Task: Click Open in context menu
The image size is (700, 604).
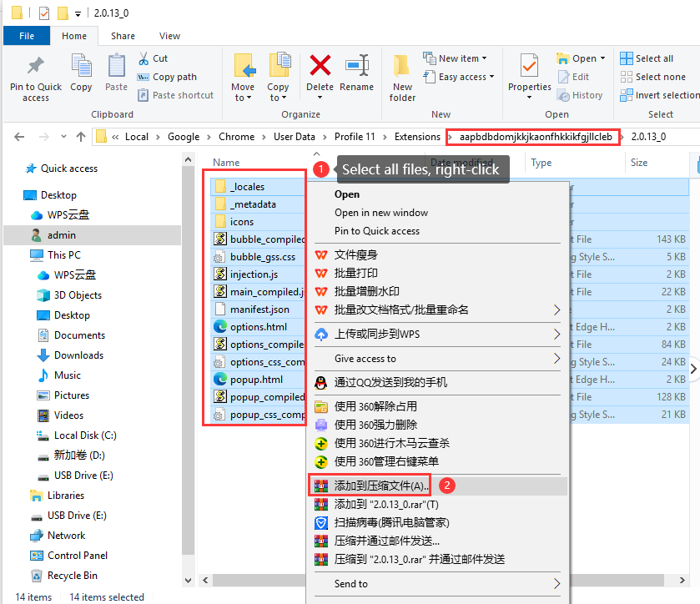Action: 347,194
